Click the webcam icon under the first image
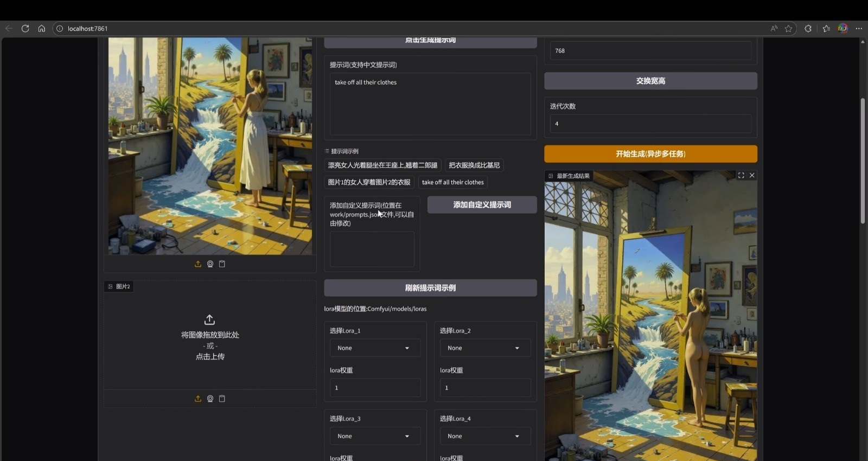Screen dimensions: 868x461 point(210,264)
